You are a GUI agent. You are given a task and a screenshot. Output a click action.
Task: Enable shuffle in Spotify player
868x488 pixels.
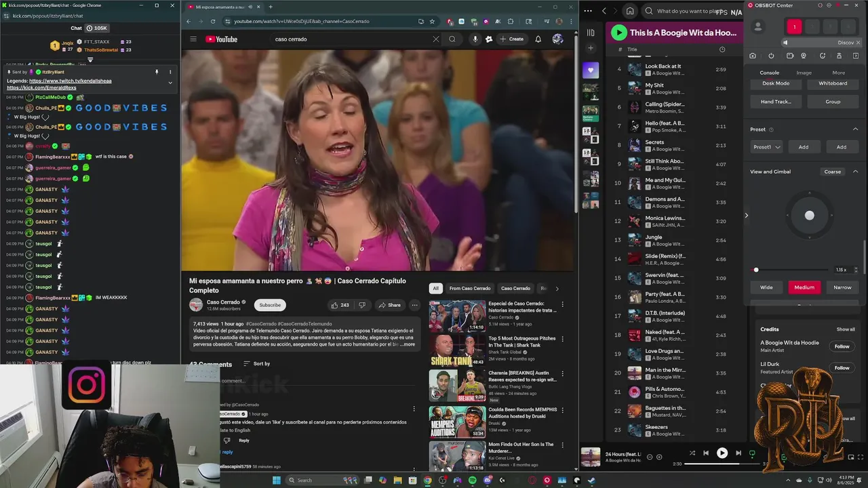pyautogui.click(x=692, y=453)
